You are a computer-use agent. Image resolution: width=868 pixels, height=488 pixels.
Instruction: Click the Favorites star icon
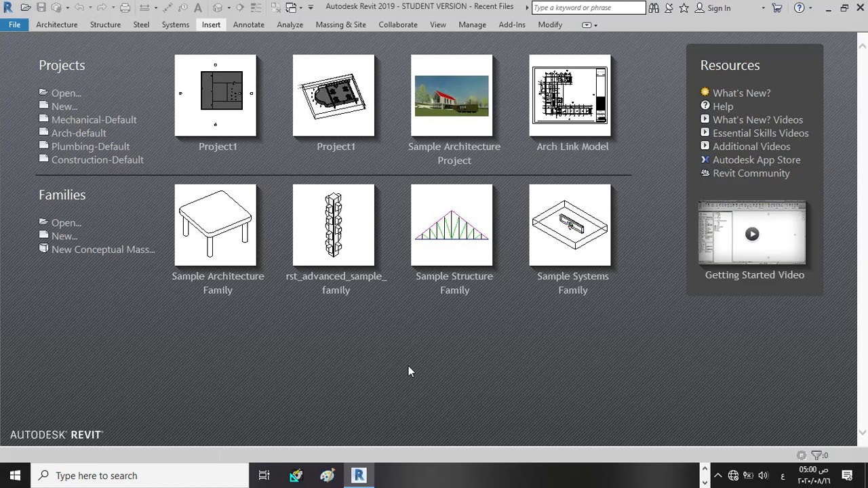tap(684, 7)
